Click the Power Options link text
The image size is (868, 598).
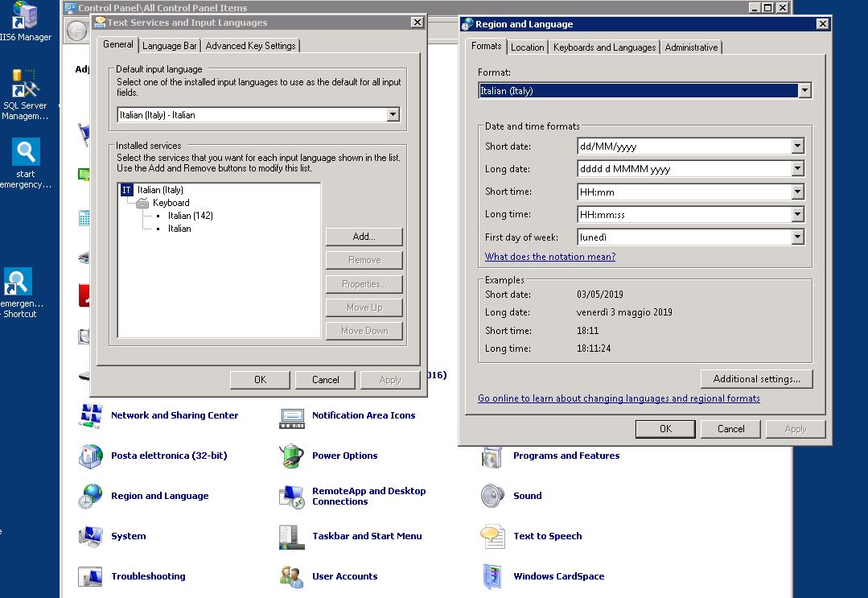pos(345,456)
